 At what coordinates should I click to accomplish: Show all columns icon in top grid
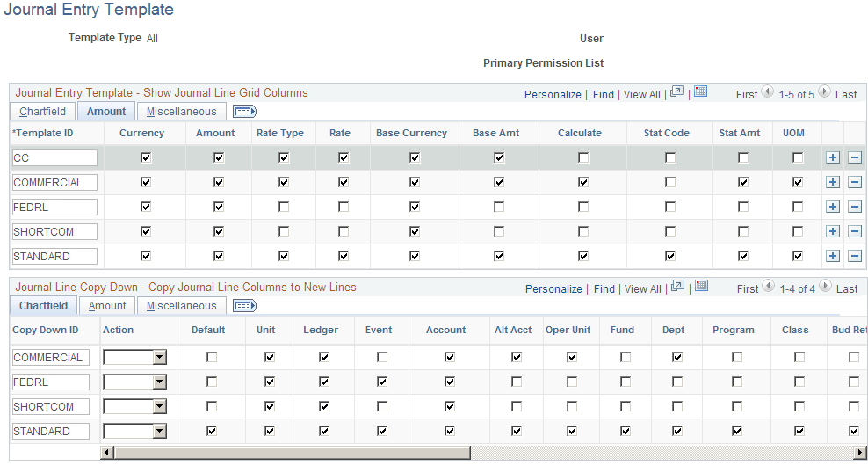tap(245, 112)
